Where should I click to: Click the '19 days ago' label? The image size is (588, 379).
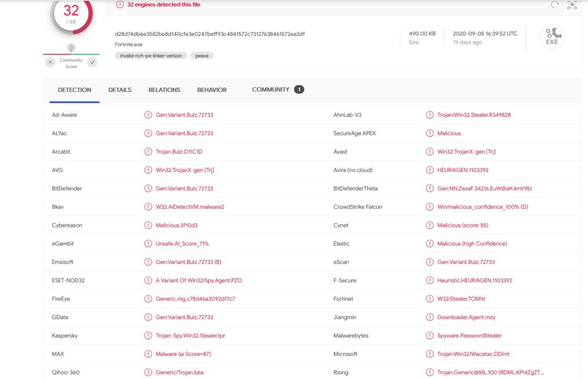click(468, 42)
